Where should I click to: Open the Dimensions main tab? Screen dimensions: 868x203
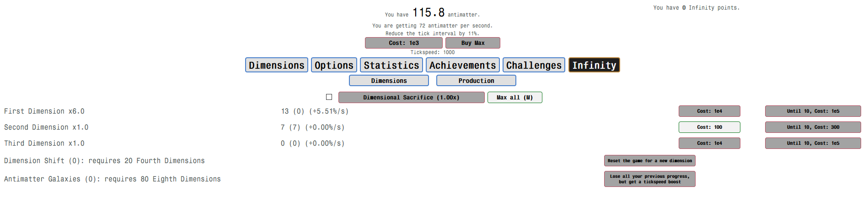pos(277,65)
